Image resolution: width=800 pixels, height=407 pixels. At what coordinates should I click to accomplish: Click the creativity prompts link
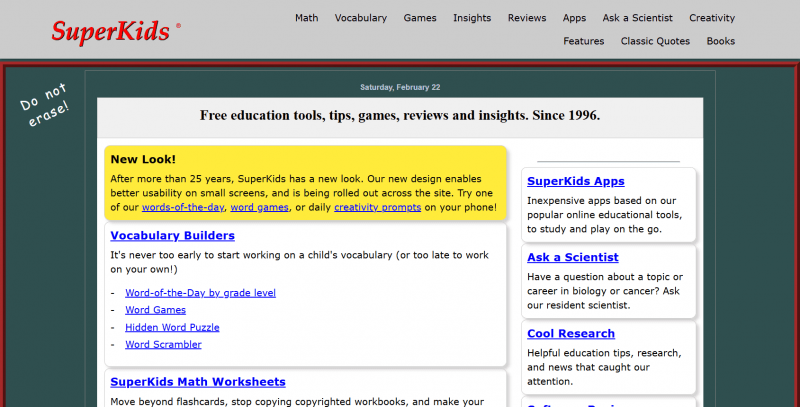[x=378, y=207]
